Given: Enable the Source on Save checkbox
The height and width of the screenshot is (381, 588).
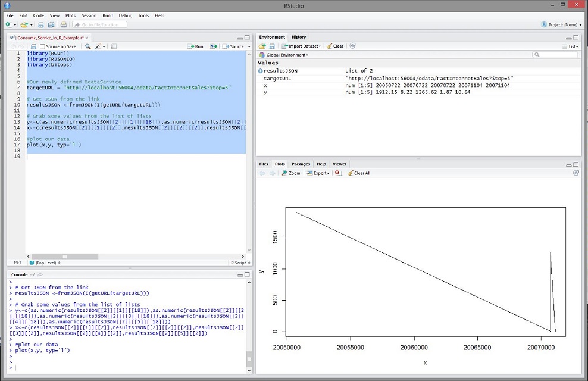Looking at the screenshot, I should point(43,46).
